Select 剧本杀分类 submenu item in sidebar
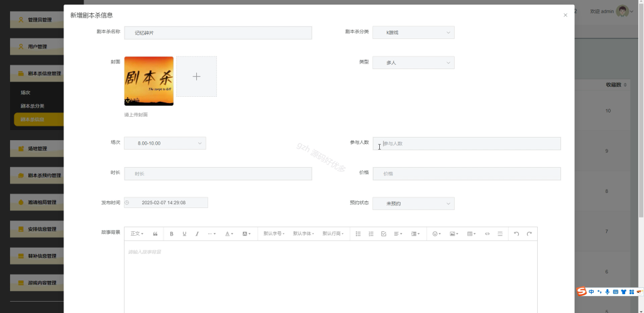This screenshot has height=313, width=644. point(33,106)
